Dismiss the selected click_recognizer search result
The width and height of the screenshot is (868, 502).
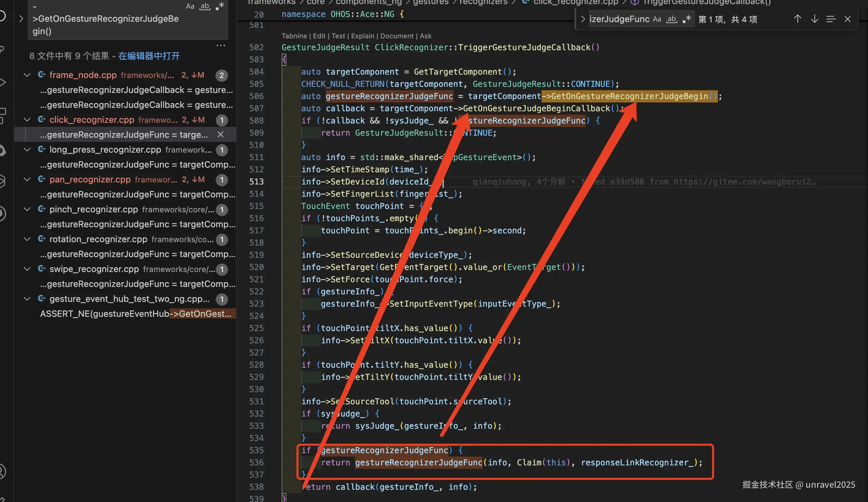click(221, 135)
